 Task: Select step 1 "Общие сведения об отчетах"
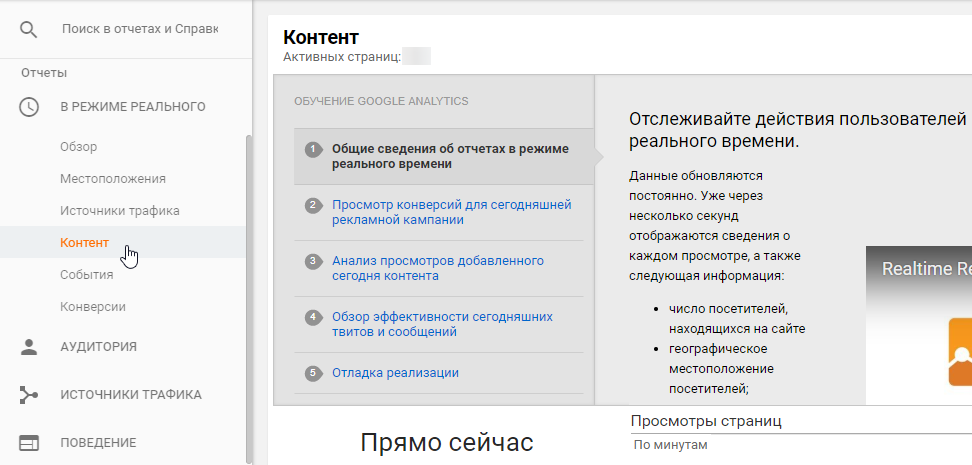(x=443, y=157)
